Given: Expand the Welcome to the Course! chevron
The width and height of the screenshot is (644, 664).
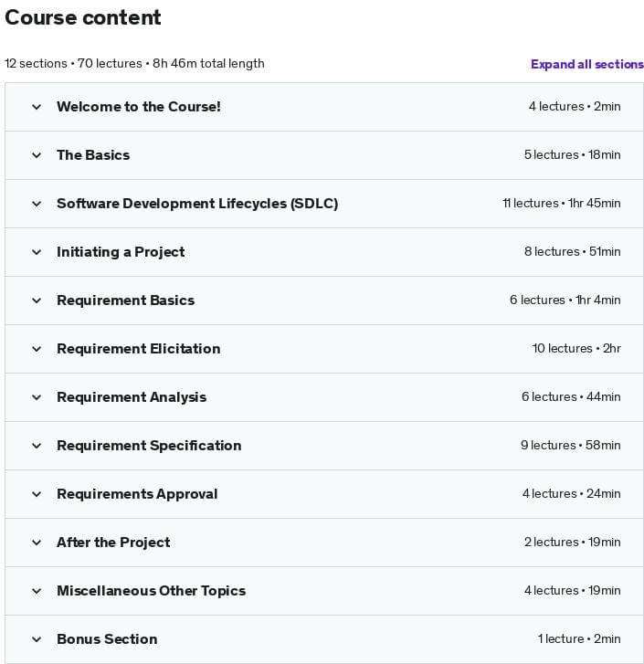Looking at the screenshot, I should (37, 107).
